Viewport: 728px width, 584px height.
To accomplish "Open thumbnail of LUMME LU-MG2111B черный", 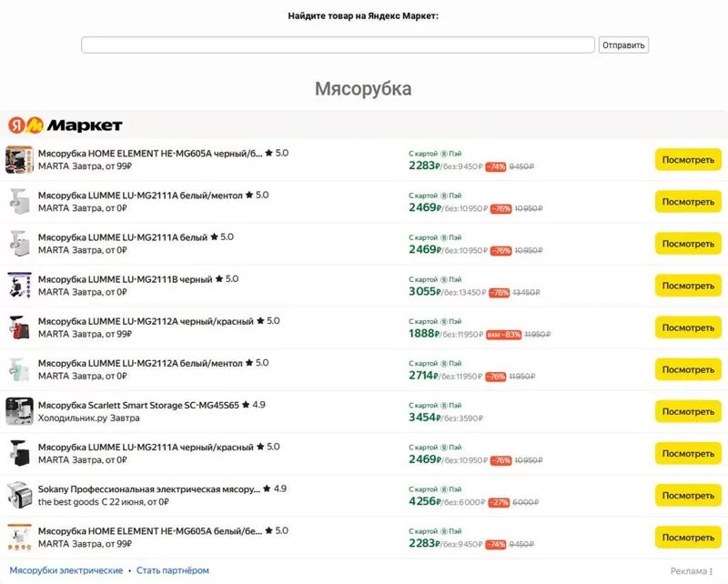I will coord(19,286).
